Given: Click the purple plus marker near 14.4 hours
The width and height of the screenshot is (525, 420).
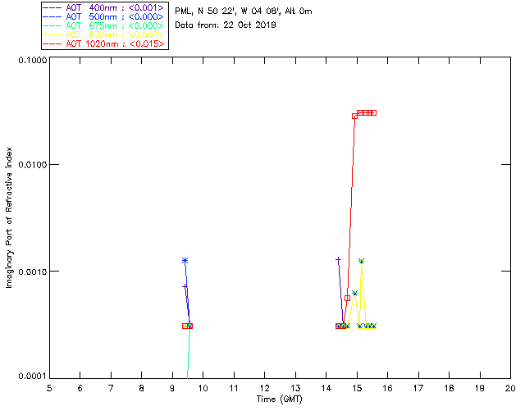Looking at the screenshot, I should [338, 259].
